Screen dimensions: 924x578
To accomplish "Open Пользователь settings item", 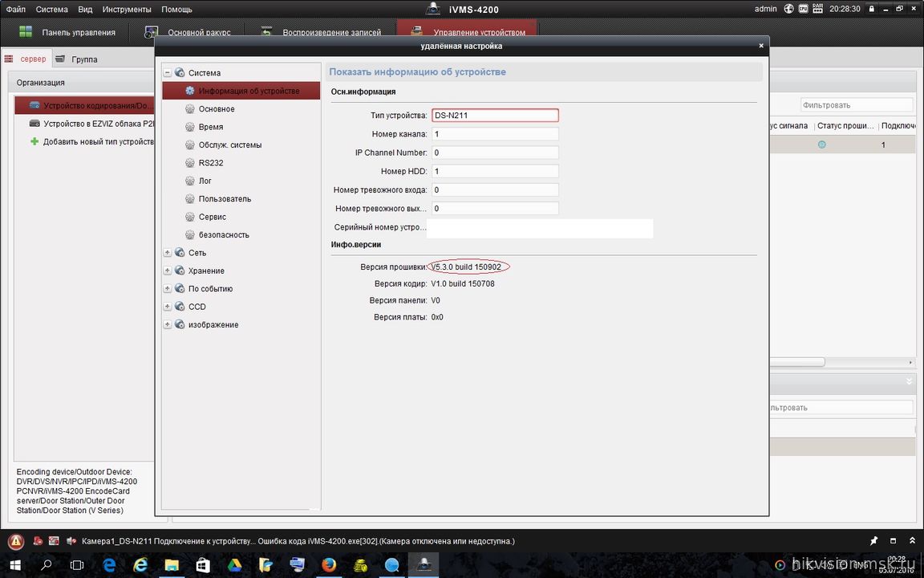I will coord(225,199).
